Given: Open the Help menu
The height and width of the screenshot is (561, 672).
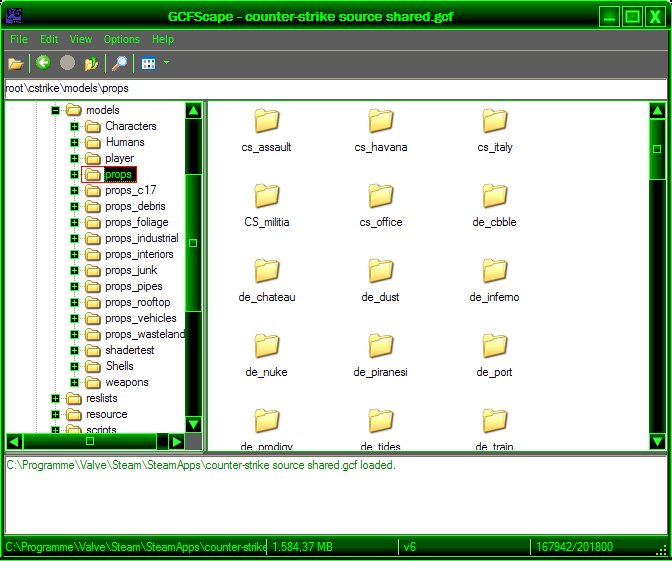Looking at the screenshot, I should coord(163,39).
